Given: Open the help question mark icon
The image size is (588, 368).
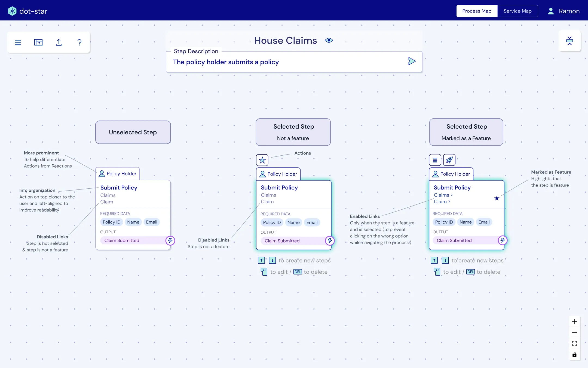Looking at the screenshot, I should [79, 42].
